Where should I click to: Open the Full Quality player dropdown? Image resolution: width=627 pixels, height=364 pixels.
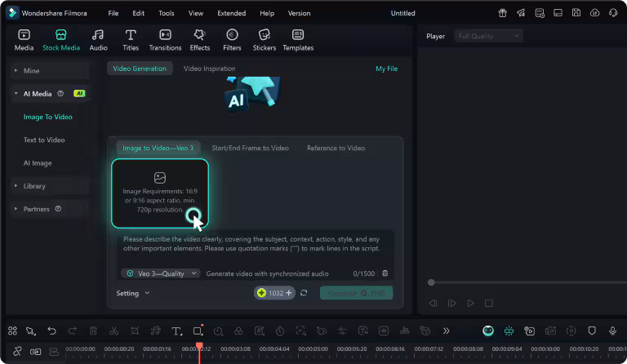(488, 36)
